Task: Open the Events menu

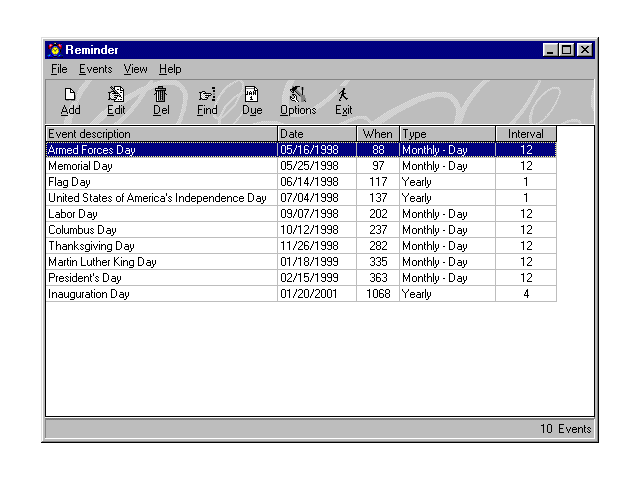Action: [x=95, y=69]
